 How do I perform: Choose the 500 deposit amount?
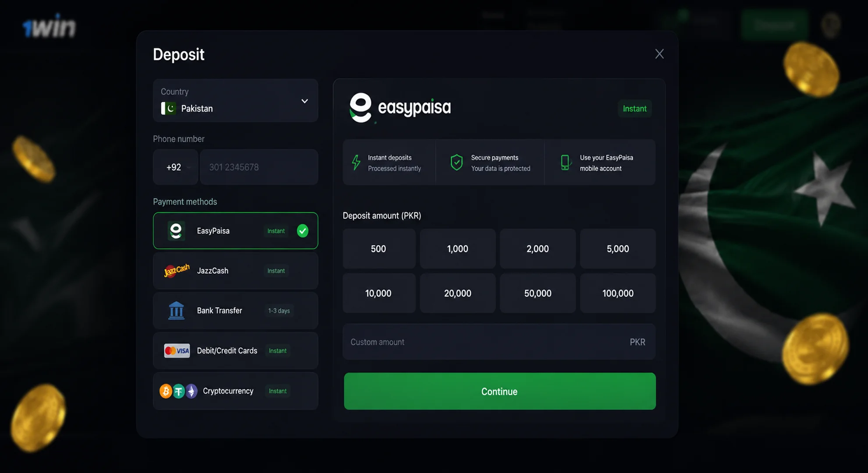click(379, 249)
